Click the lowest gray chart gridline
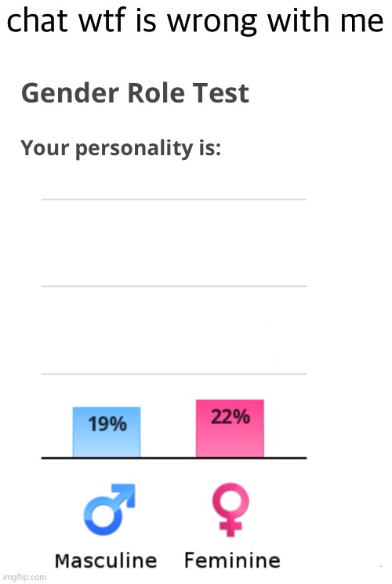This screenshot has width=392, height=584. [174, 374]
